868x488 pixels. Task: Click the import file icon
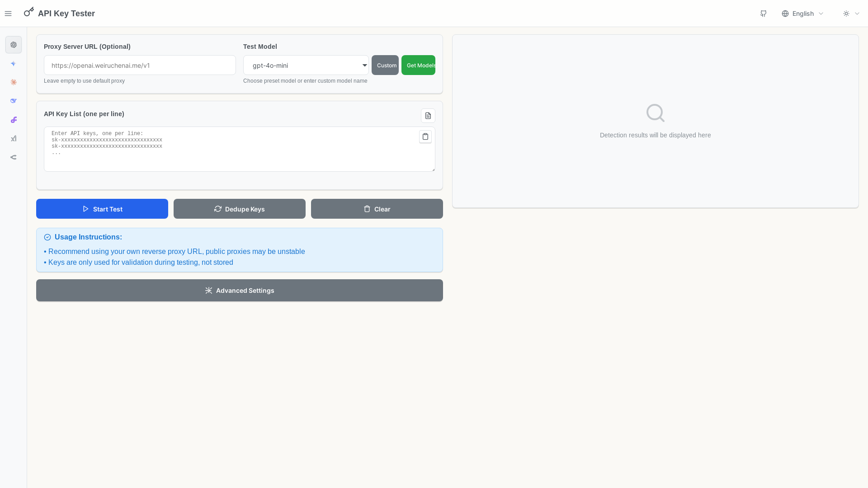(428, 116)
